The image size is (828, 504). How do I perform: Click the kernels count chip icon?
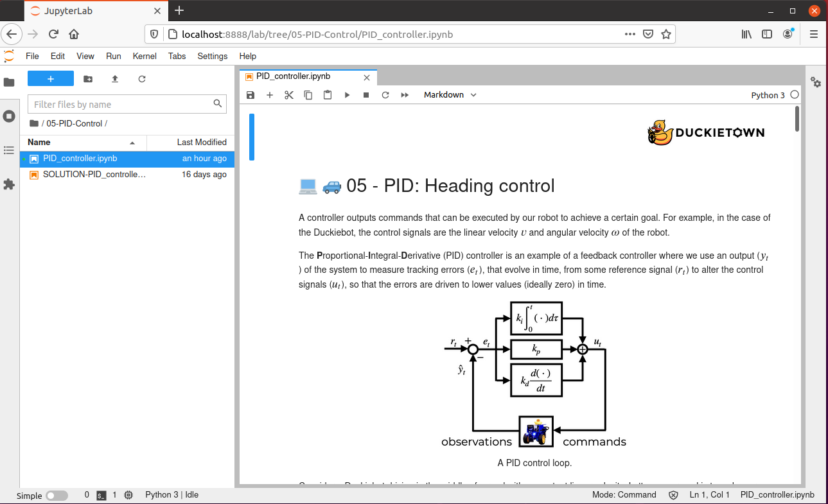pyautogui.click(x=128, y=496)
